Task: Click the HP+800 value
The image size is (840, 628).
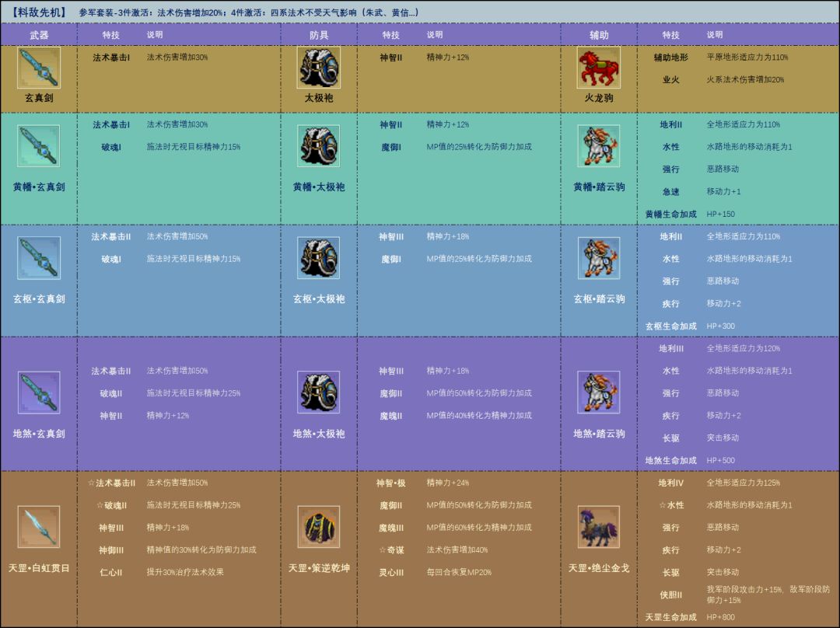Action: coord(720,617)
